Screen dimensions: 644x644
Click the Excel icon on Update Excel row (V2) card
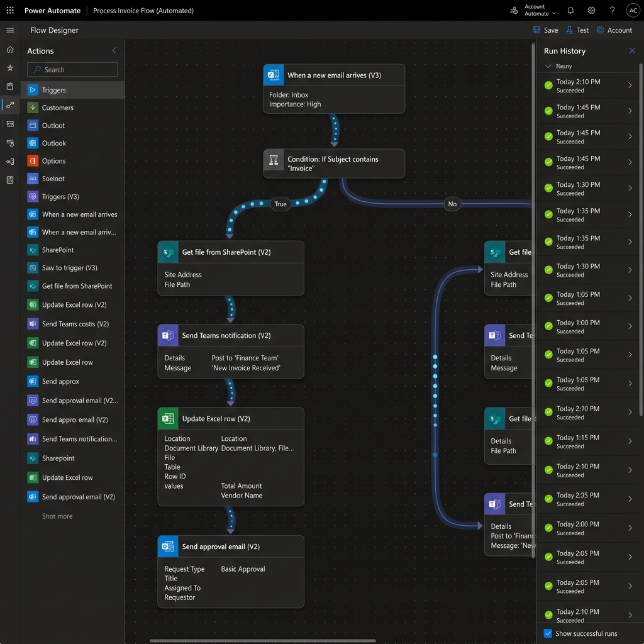(168, 418)
